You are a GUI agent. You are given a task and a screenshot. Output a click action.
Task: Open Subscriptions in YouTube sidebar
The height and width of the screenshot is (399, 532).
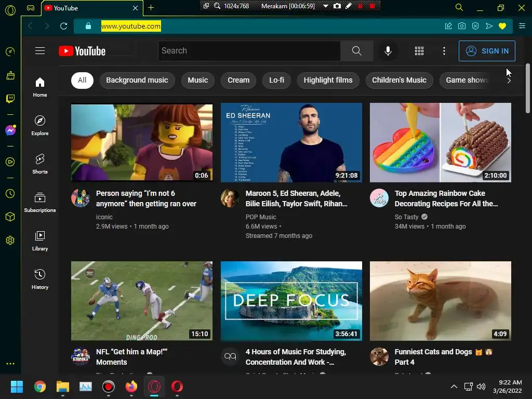pyautogui.click(x=40, y=203)
